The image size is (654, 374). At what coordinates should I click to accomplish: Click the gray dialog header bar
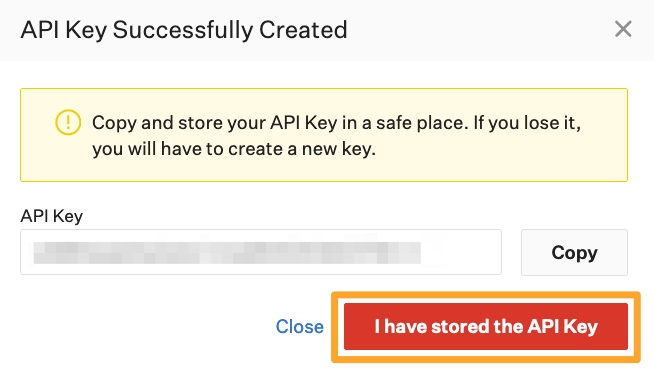coord(327,30)
